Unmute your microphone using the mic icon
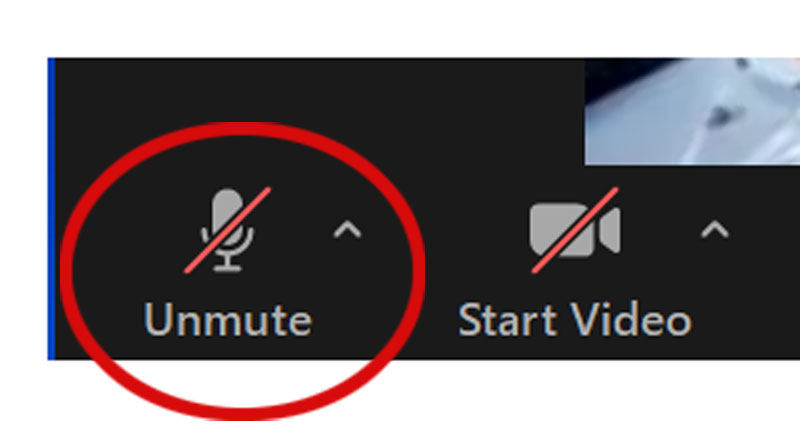The width and height of the screenshot is (800, 448). [x=228, y=230]
